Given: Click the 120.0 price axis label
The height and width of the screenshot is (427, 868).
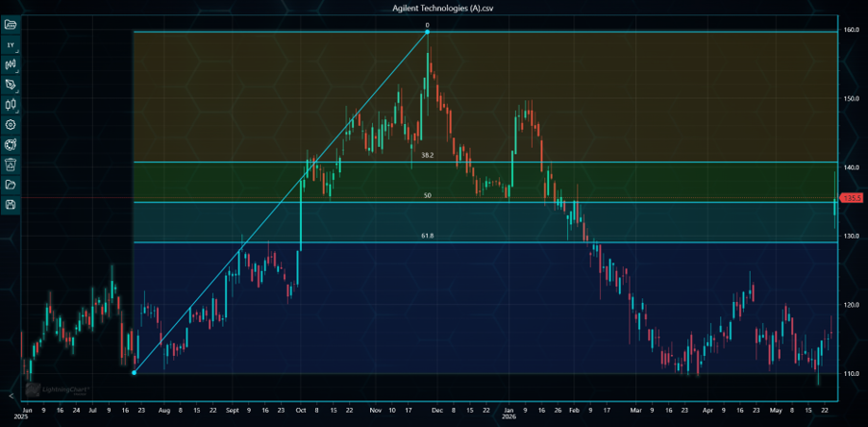Looking at the screenshot, I should pyautogui.click(x=852, y=305).
